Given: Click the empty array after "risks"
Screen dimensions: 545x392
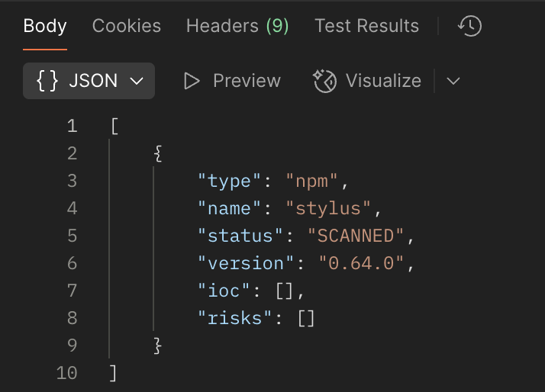Looking at the screenshot, I should (306, 318).
